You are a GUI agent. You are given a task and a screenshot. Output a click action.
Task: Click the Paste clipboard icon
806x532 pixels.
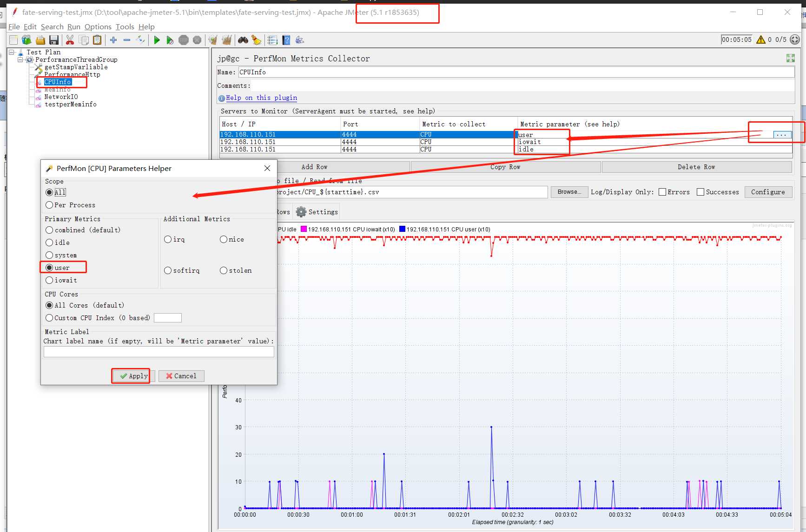click(97, 40)
